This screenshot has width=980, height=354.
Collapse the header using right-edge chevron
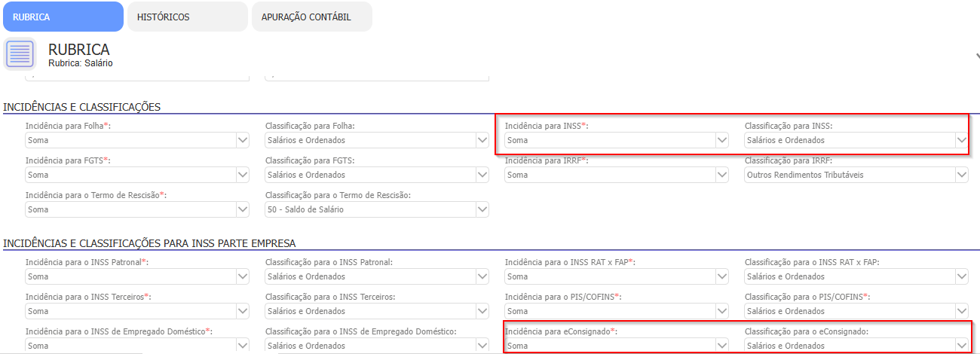(x=977, y=56)
